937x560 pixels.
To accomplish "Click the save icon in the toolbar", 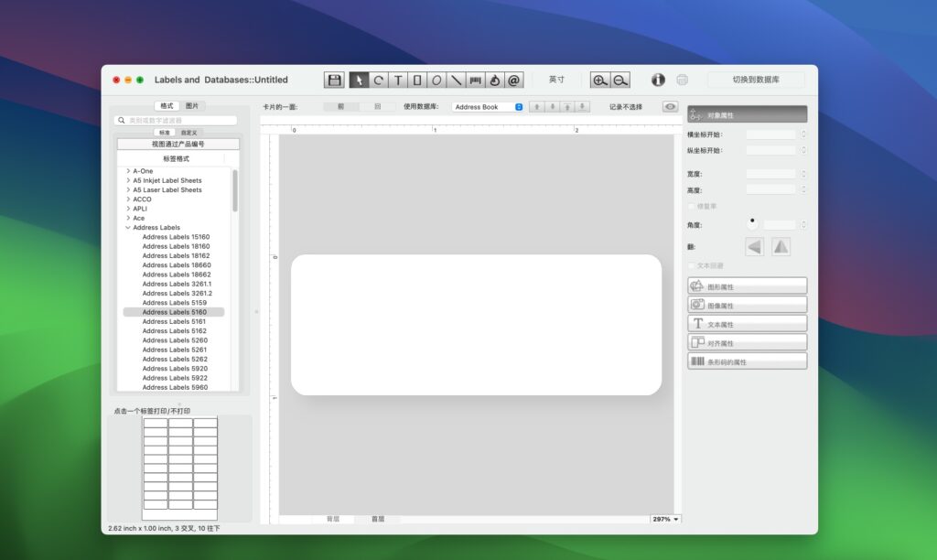I will point(334,81).
